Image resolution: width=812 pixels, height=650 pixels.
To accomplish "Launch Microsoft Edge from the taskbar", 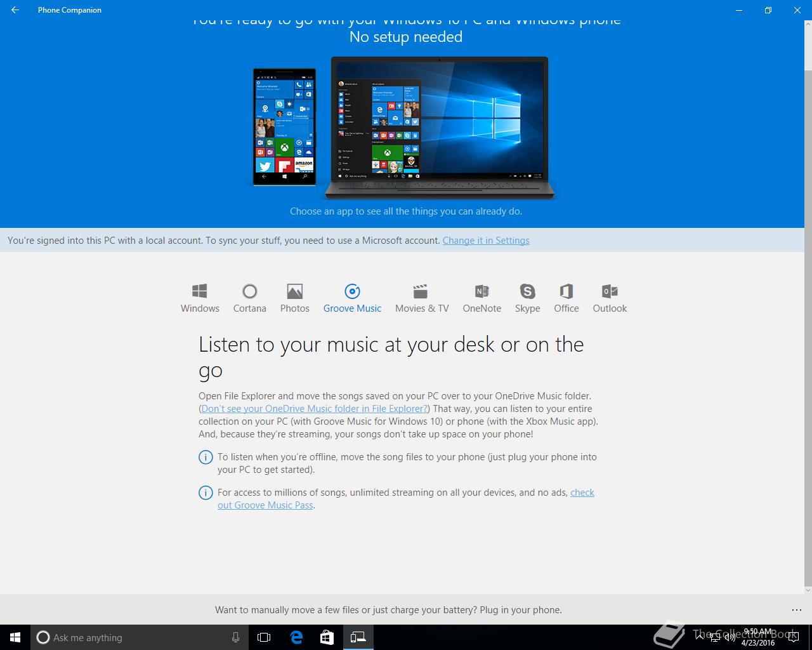I will (x=296, y=637).
